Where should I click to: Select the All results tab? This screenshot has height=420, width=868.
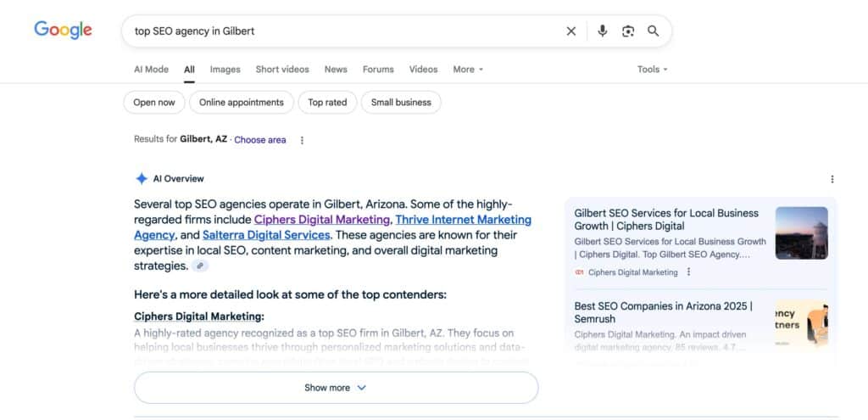pos(189,70)
